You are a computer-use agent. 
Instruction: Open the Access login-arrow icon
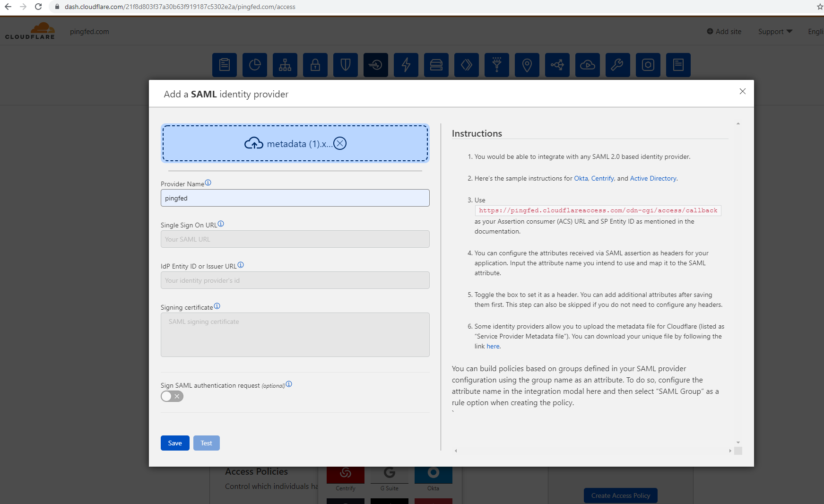point(376,65)
